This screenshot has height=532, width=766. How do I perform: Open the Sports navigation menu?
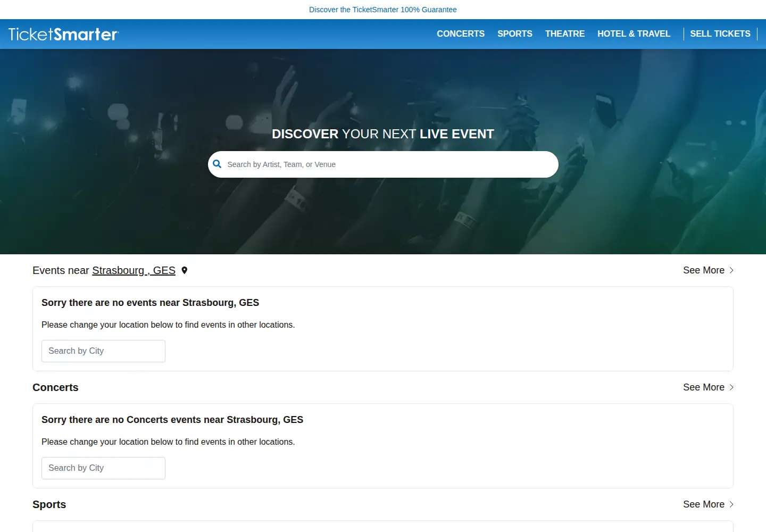[515, 34]
